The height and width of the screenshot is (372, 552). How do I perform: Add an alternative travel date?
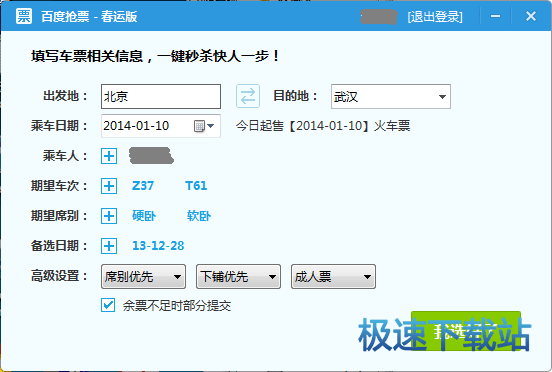point(109,246)
